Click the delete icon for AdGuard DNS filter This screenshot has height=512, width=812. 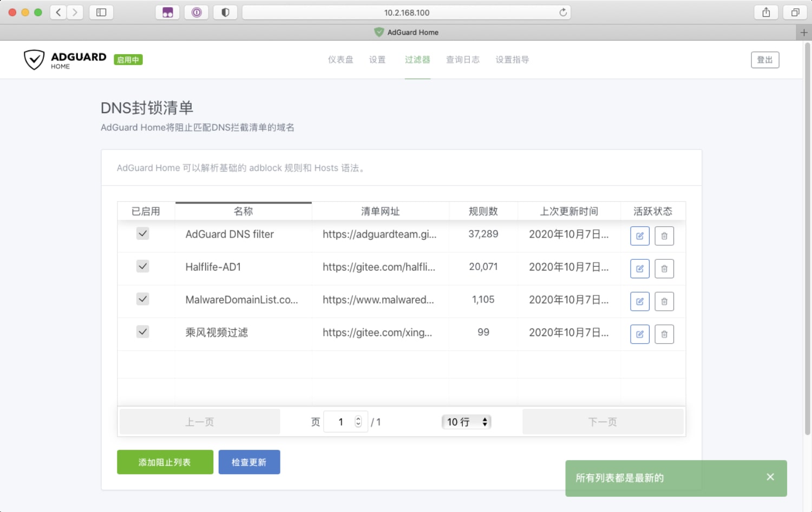tap(664, 235)
